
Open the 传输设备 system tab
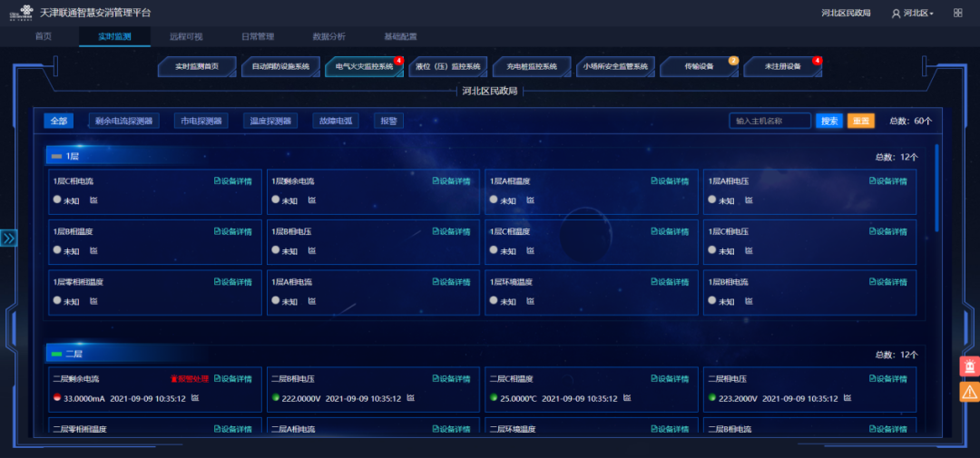coord(699,67)
